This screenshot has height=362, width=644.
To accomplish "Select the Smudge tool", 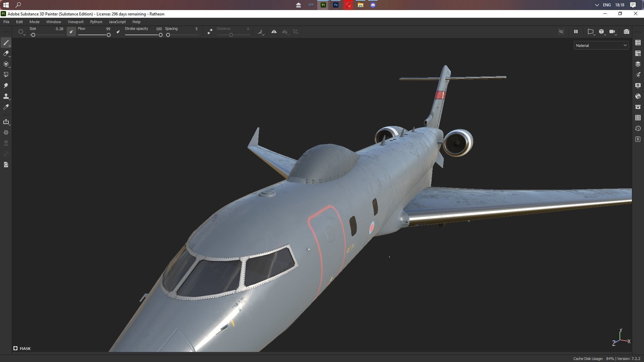I will [x=6, y=85].
